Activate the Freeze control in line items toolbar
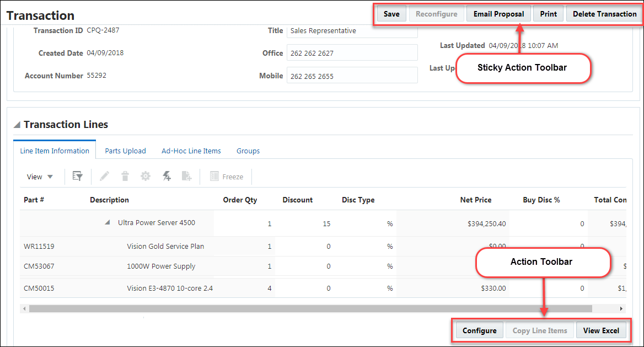This screenshot has height=347, width=644. tap(226, 176)
